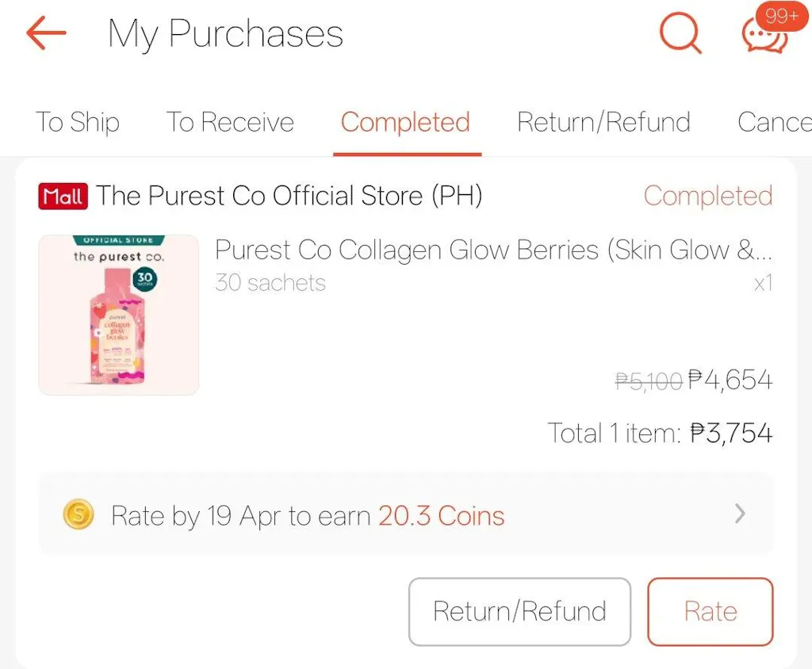812x669 pixels.
Task: Click the 20.3 Coins reward text
Action: click(x=441, y=516)
